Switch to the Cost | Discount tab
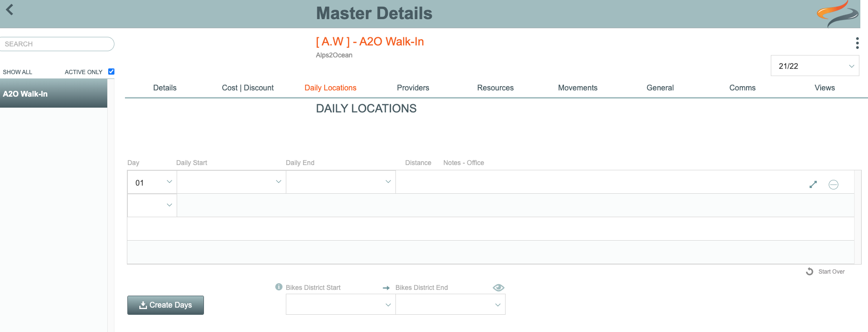 tap(248, 88)
